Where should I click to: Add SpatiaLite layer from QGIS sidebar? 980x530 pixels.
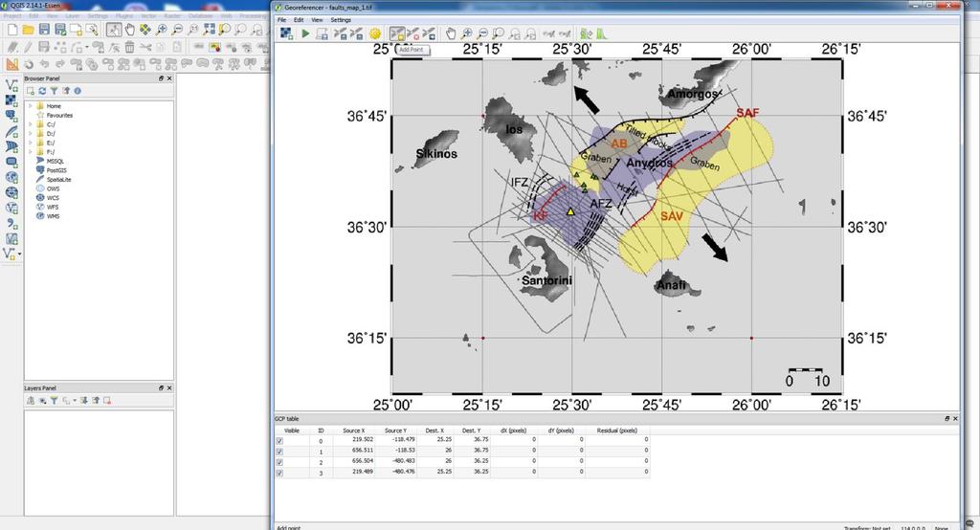(11, 131)
